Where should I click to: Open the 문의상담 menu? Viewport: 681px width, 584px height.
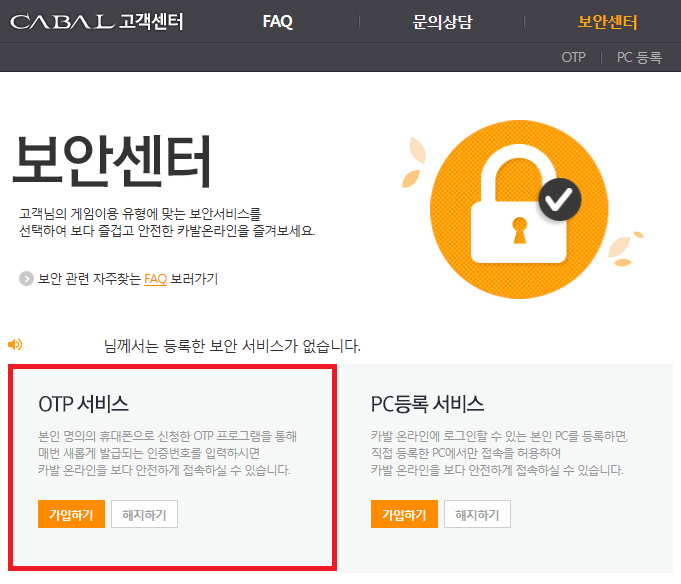(x=442, y=21)
